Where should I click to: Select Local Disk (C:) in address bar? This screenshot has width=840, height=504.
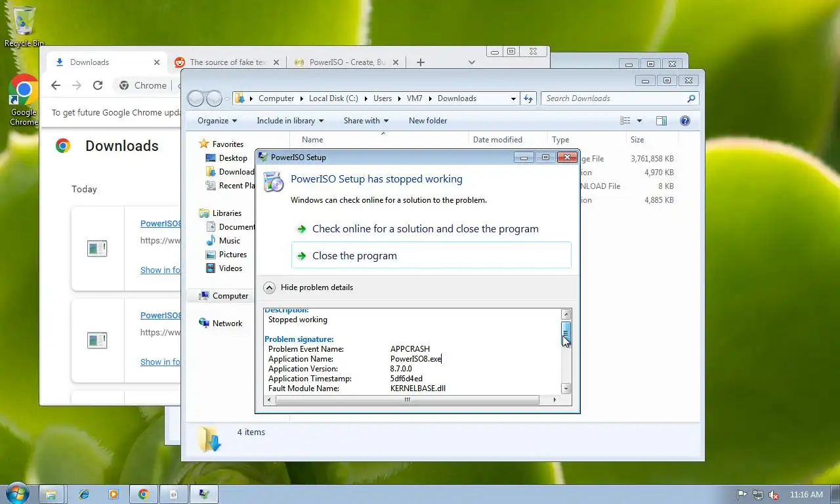point(333,98)
